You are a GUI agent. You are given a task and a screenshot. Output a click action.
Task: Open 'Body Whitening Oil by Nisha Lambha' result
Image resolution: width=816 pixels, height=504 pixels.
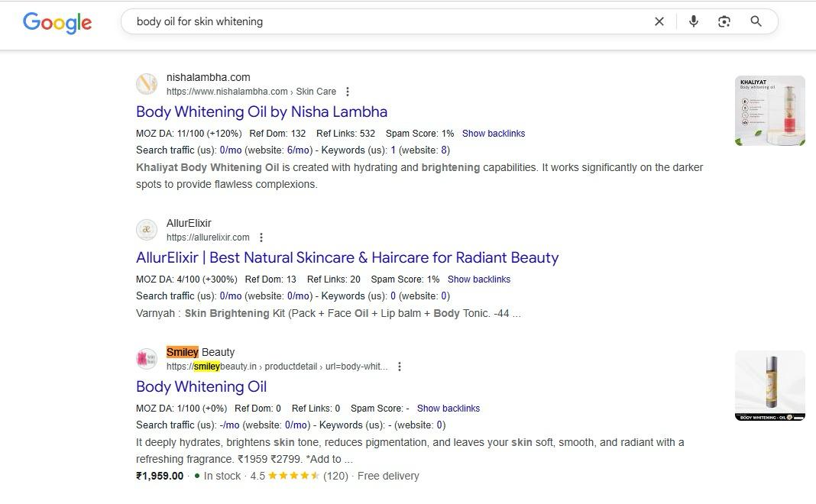click(261, 111)
